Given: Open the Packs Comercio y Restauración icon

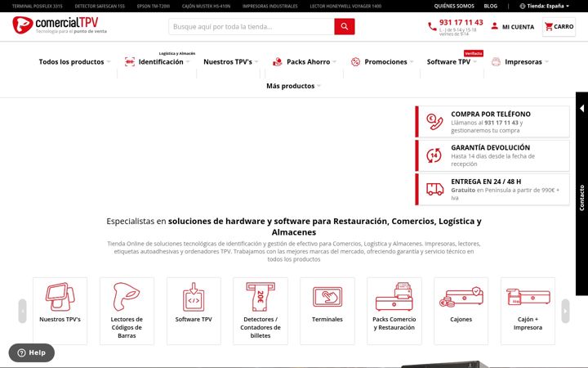Looking at the screenshot, I should pyautogui.click(x=394, y=297).
